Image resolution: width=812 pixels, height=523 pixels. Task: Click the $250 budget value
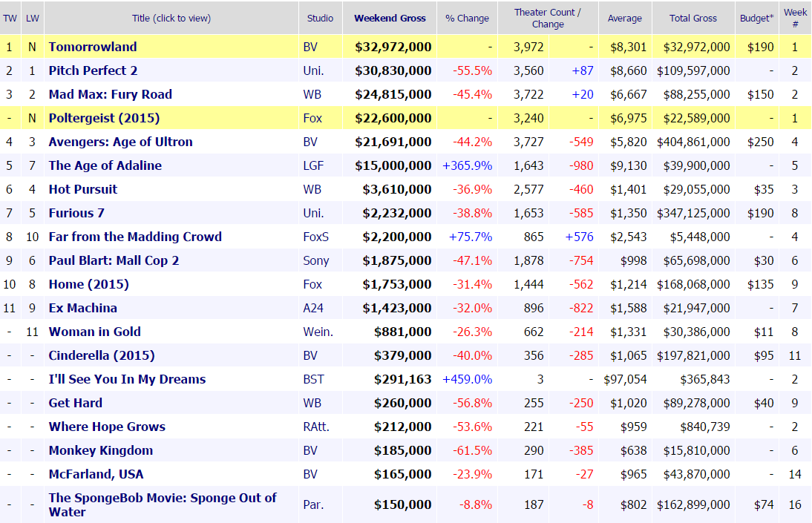coord(761,142)
